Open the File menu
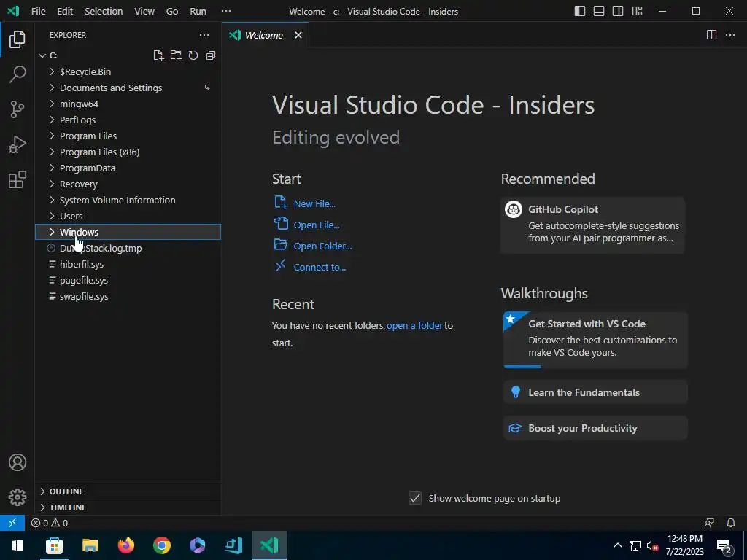The height and width of the screenshot is (560, 747). [38, 11]
